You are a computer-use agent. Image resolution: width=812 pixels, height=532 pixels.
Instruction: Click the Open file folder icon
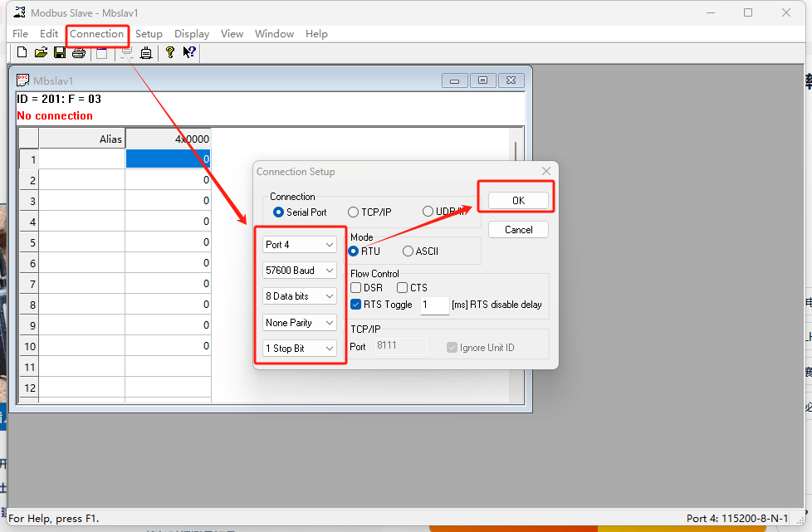point(41,53)
